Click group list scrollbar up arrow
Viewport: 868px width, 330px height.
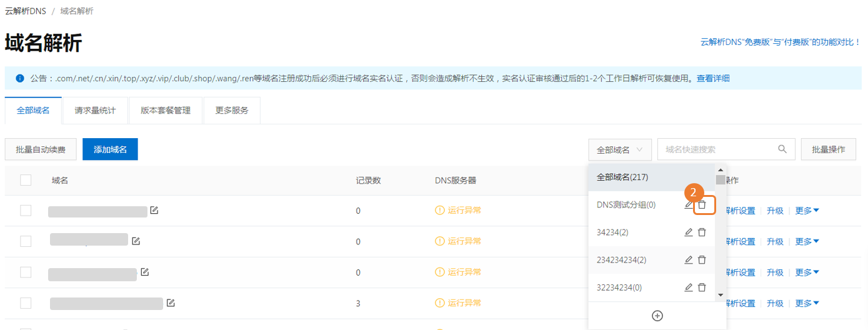tap(720, 169)
